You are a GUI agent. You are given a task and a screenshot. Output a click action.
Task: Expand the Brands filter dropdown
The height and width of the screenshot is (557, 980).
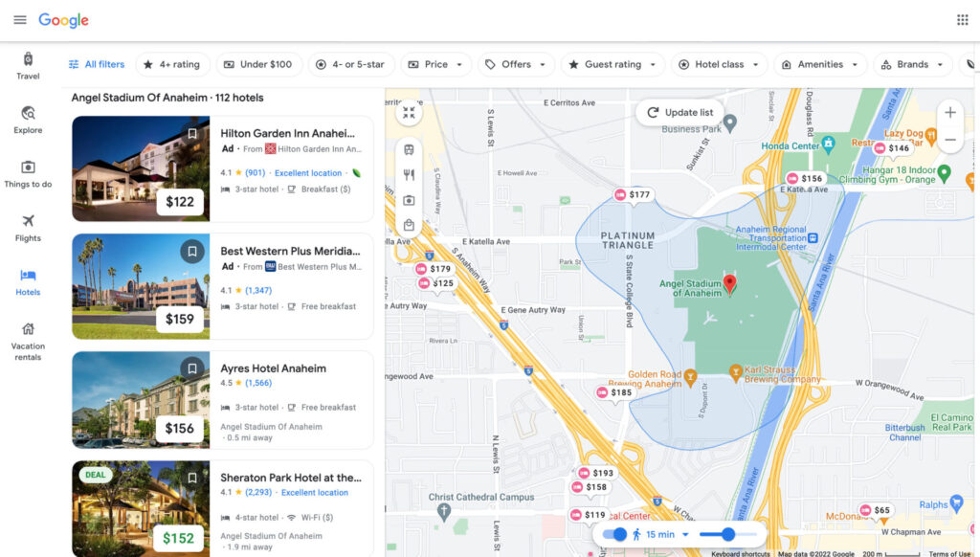(x=912, y=64)
